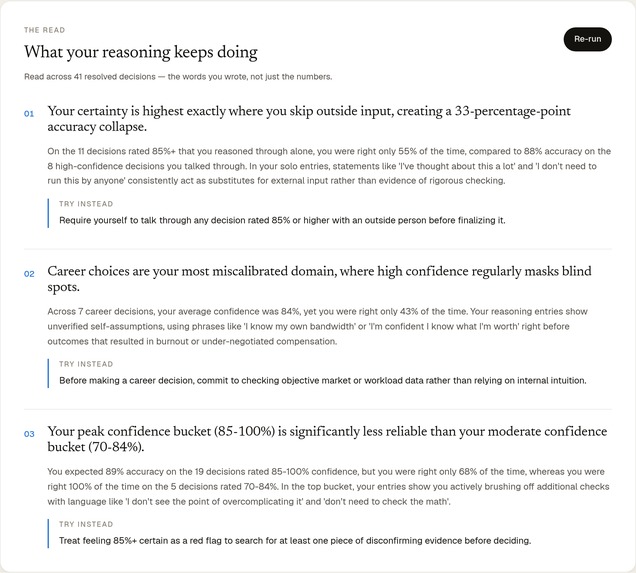Click the 02 insight number marker

(29, 274)
